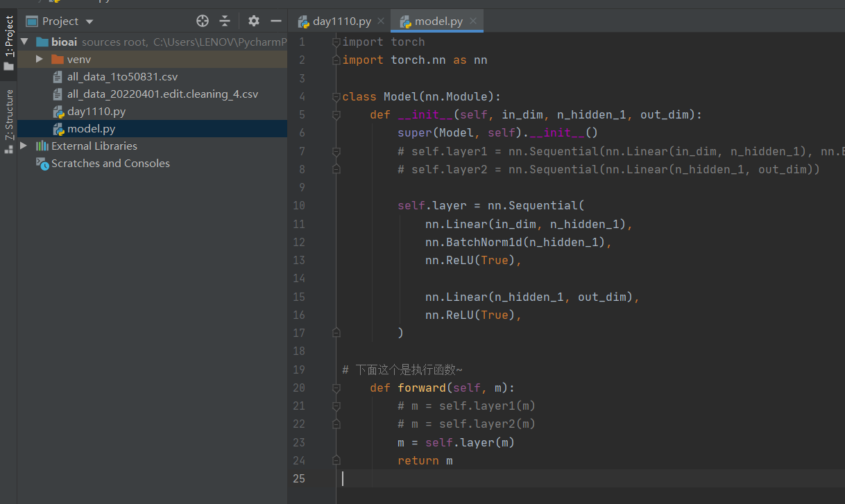Hide the Project tool window with the minus icon
The image size is (845, 504).
pos(275,21)
